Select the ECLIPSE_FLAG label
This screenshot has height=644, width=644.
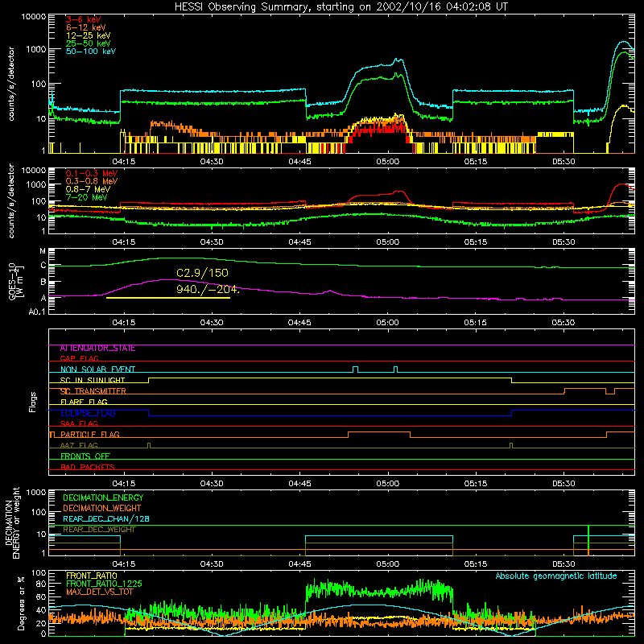click(x=88, y=413)
